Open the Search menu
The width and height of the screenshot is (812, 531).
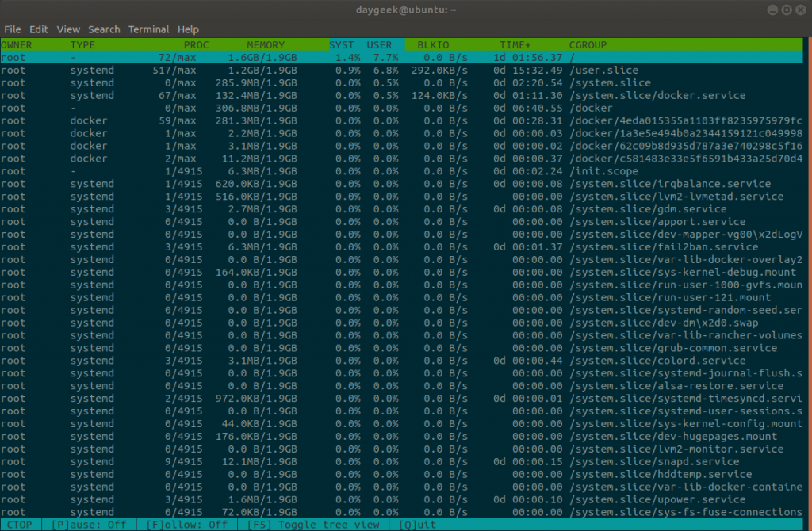104,29
